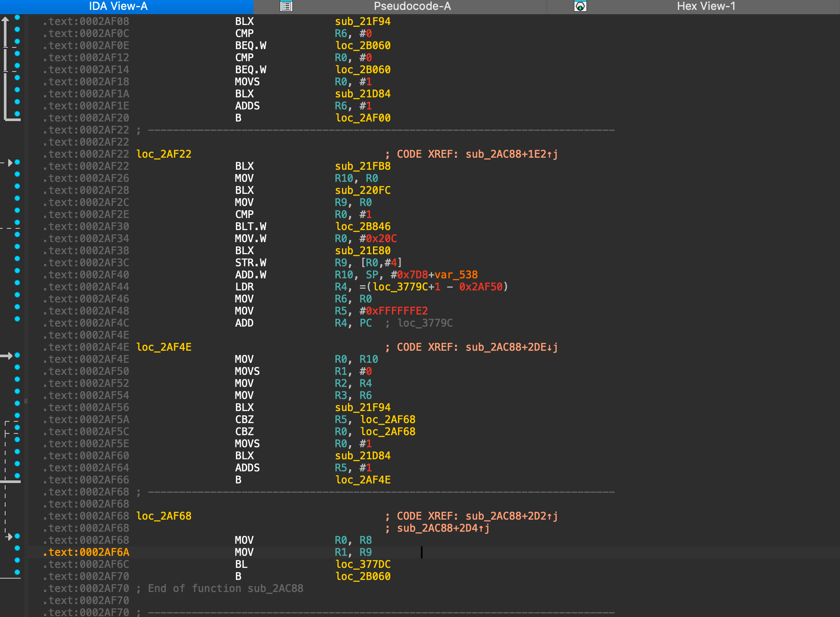Switch to the IDA View-A tab
Screen dimensions: 840x617
(x=118, y=6)
